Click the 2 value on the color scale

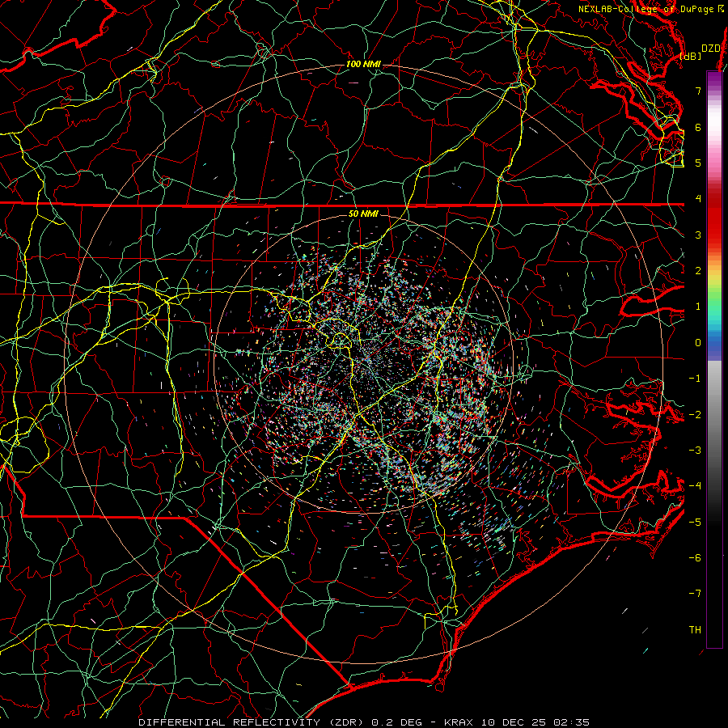(698, 271)
